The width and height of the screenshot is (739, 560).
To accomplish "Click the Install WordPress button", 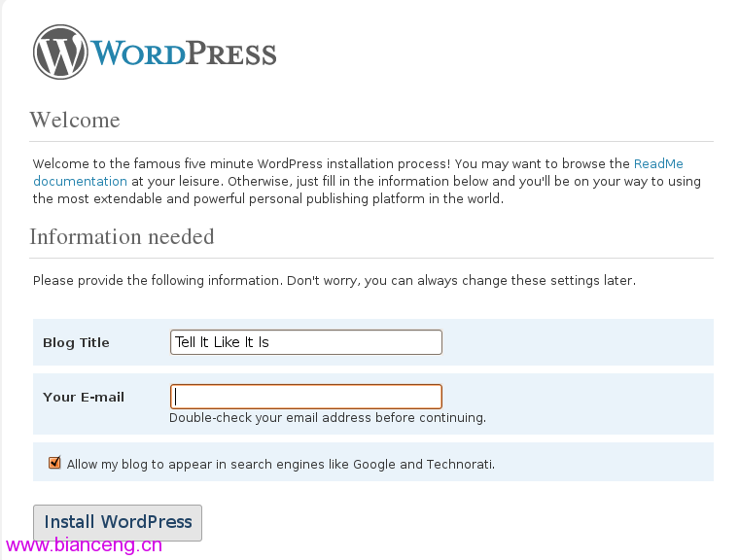I will pos(118,523).
